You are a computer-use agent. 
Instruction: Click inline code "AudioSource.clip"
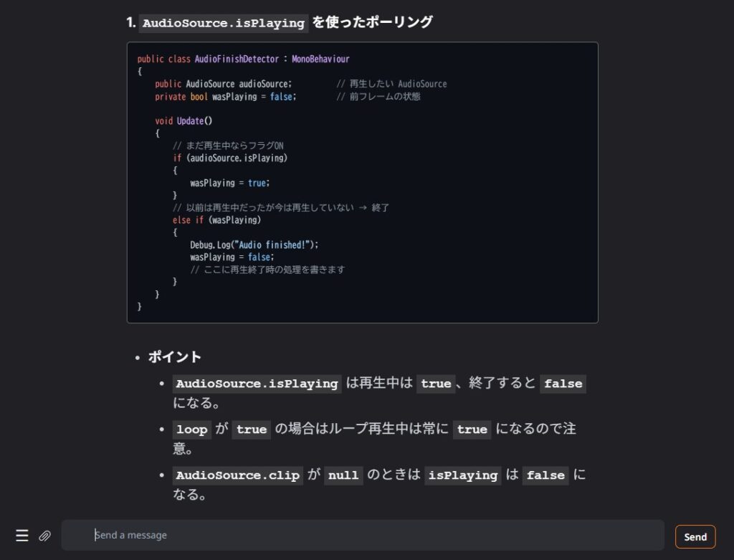(x=238, y=475)
